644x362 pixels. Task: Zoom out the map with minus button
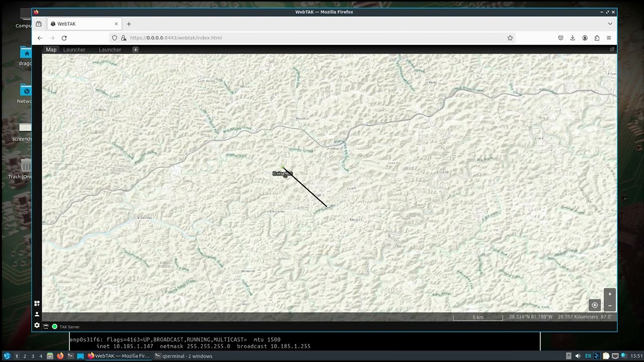point(610,306)
